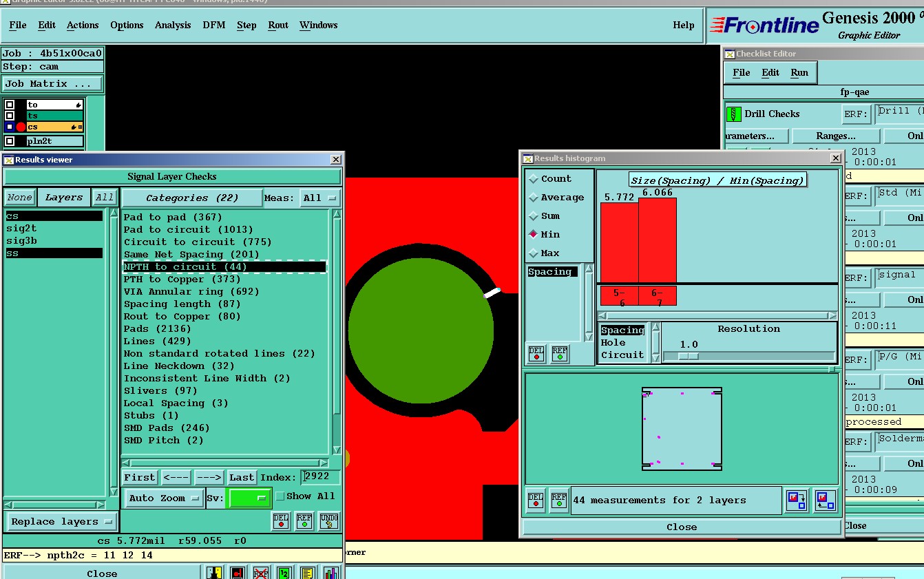924x579 pixels.
Task: Go to previous result with <--- button
Action: (177, 477)
